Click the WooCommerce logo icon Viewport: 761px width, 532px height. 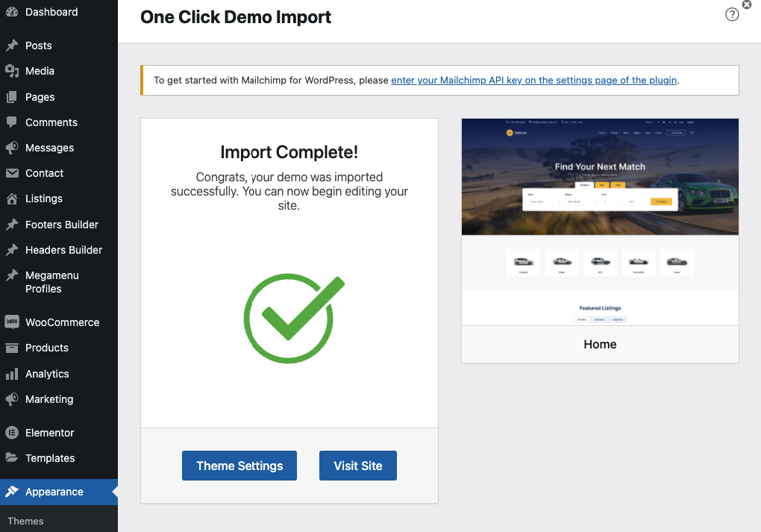[x=12, y=322]
